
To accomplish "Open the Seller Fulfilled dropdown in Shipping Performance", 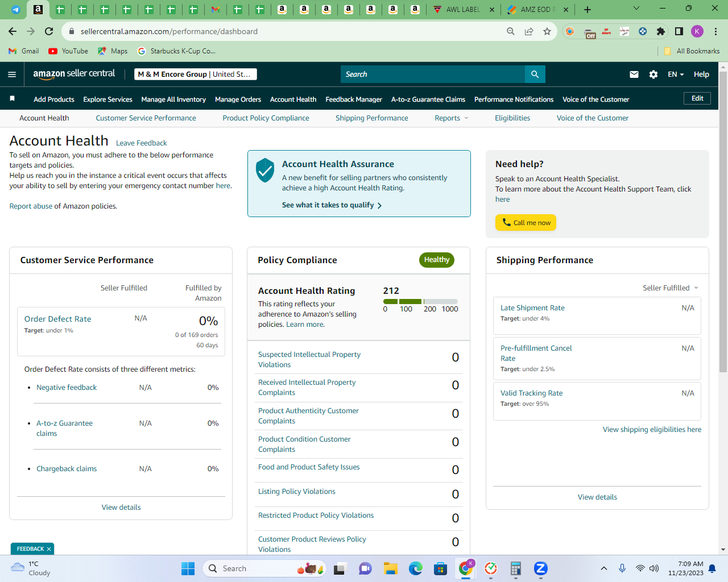I will pyautogui.click(x=671, y=288).
